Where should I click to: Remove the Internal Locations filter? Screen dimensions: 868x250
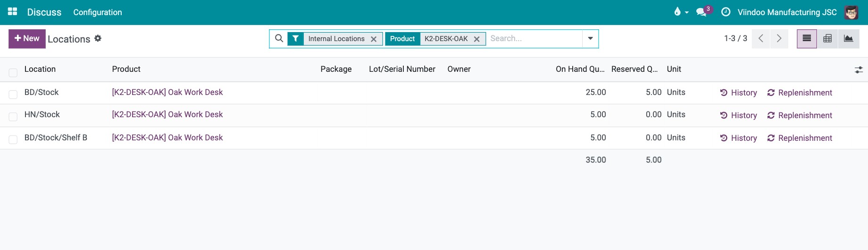tap(374, 39)
